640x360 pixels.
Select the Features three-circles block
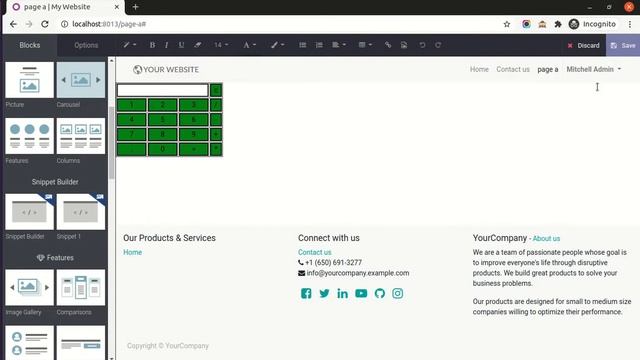tap(29, 136)
